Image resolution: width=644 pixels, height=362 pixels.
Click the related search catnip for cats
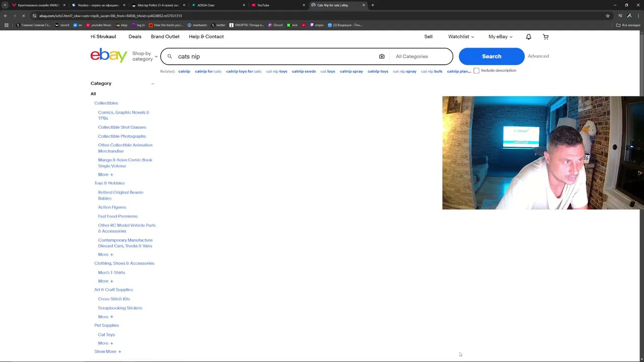(208, 71)
